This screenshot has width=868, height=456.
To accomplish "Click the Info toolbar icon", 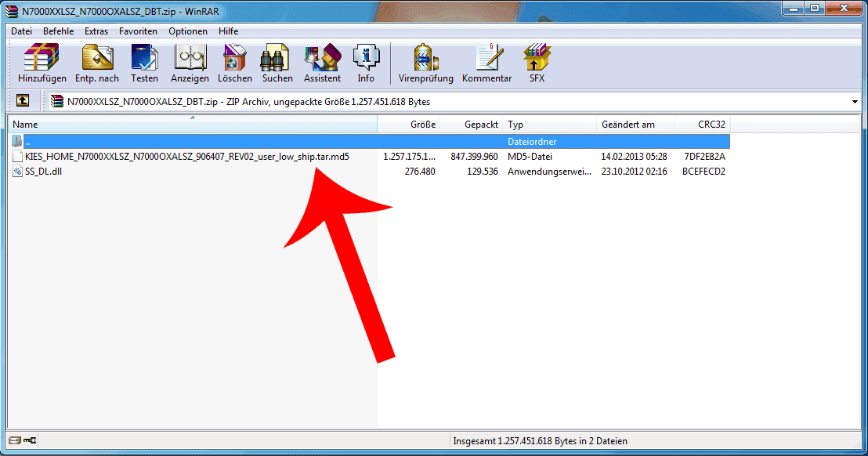I will tap(366, 57).
